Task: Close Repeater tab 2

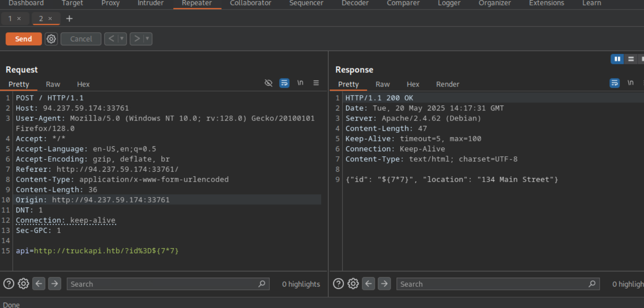Action: (50, 19)
